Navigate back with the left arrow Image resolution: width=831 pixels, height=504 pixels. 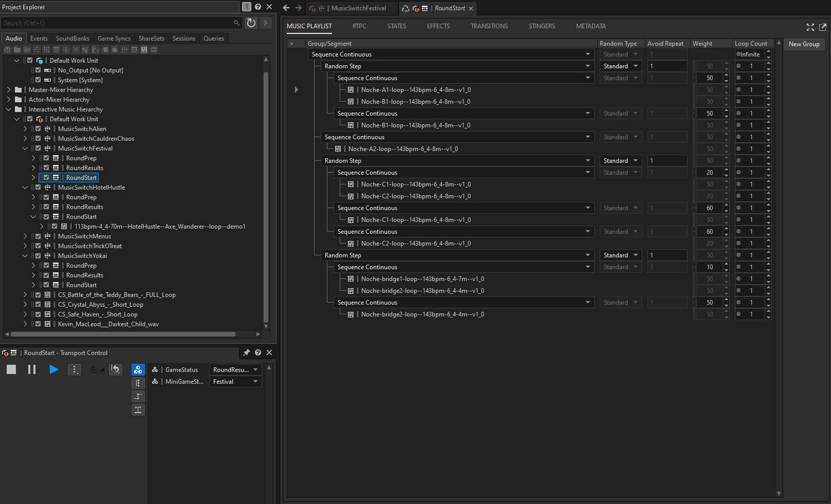pos(286,8)
